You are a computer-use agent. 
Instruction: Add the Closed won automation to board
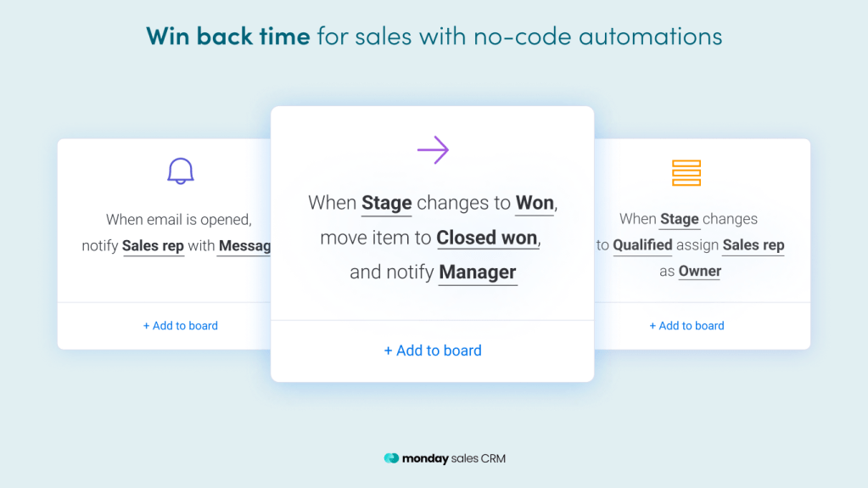coord(433,351)
